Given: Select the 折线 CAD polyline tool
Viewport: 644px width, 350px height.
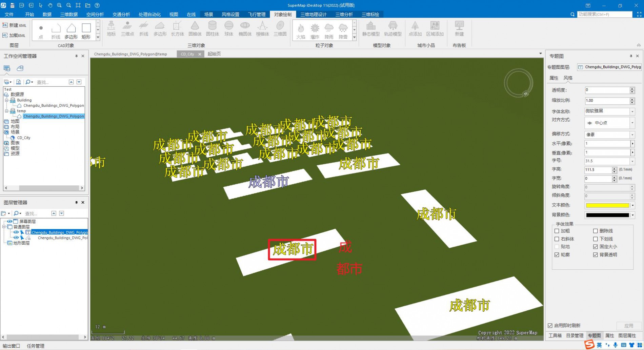Looking at the screenshot, I should (x=56, y=30).
